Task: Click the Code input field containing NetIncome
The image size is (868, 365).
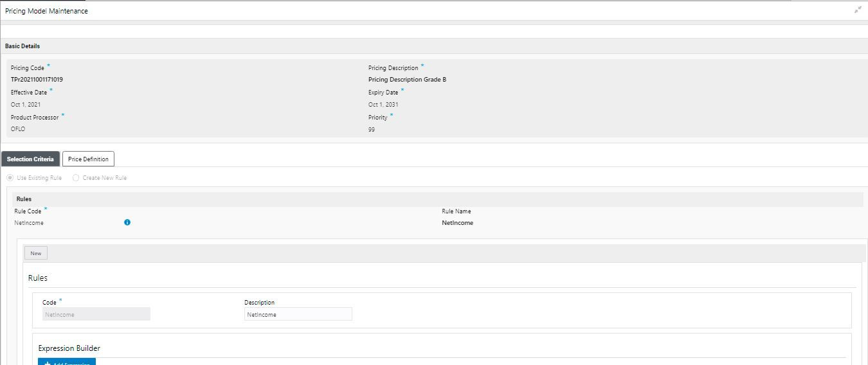Action: [96, 314]
